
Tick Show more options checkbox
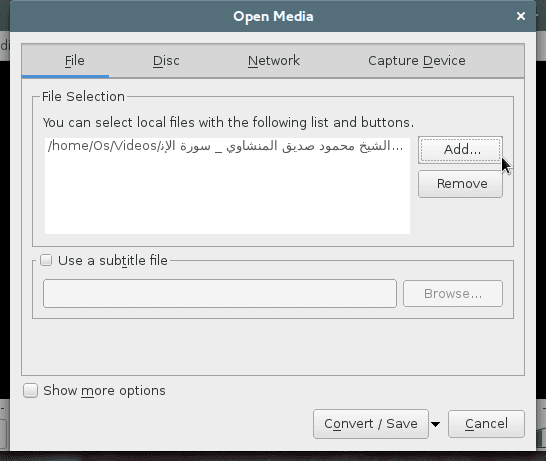30,390
